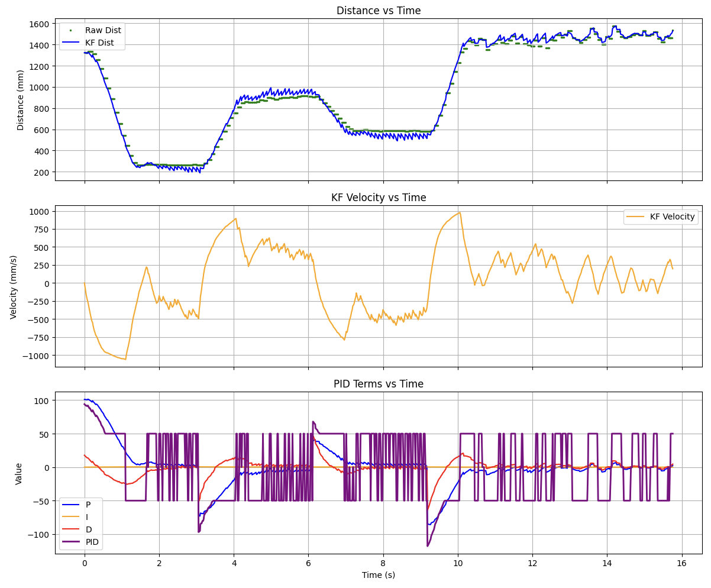Click the orange swatch in the KF Velocity legend
Screen dimensions: 711x588
[636, 217]
